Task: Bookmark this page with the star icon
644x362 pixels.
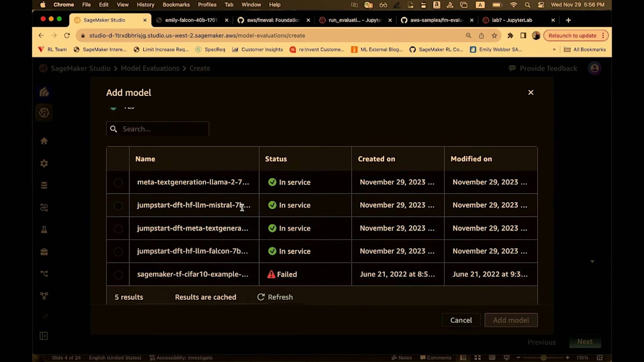Action: (x=494, y=35)
